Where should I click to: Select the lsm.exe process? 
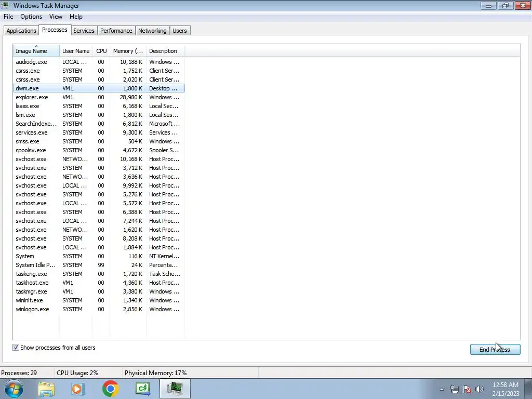pyautogui.click(x=99, y=115)
